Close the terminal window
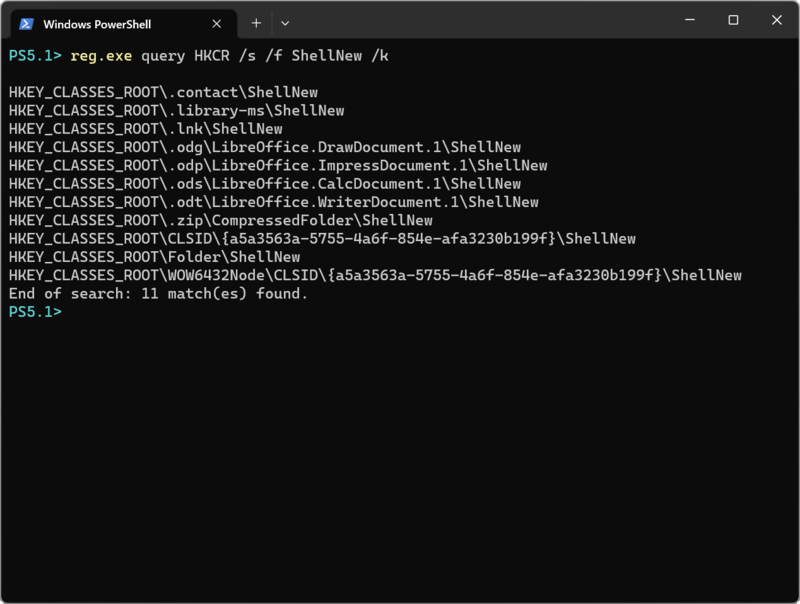The width and height of the screenshot is (800, 604). tap(777, 20)
